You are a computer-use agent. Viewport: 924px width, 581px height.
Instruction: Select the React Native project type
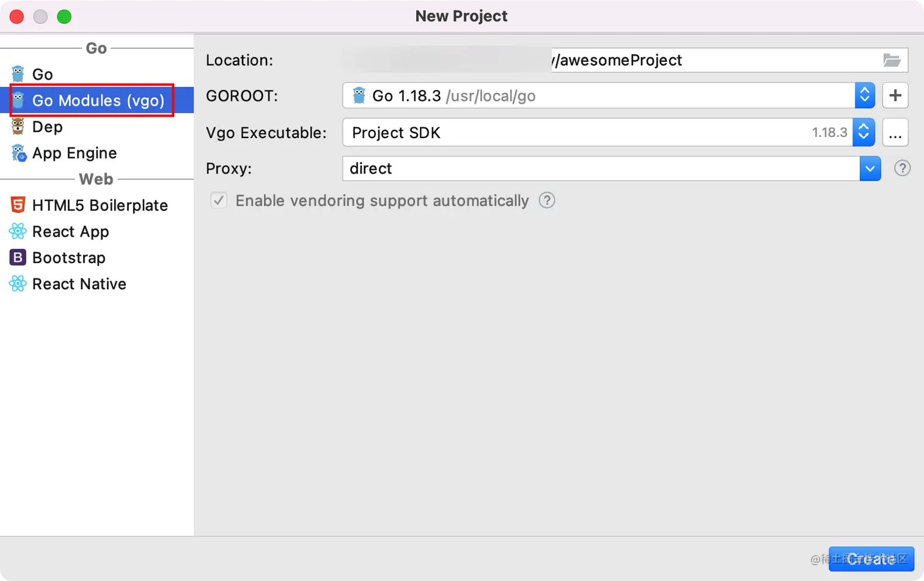click(x=79, y=284)
